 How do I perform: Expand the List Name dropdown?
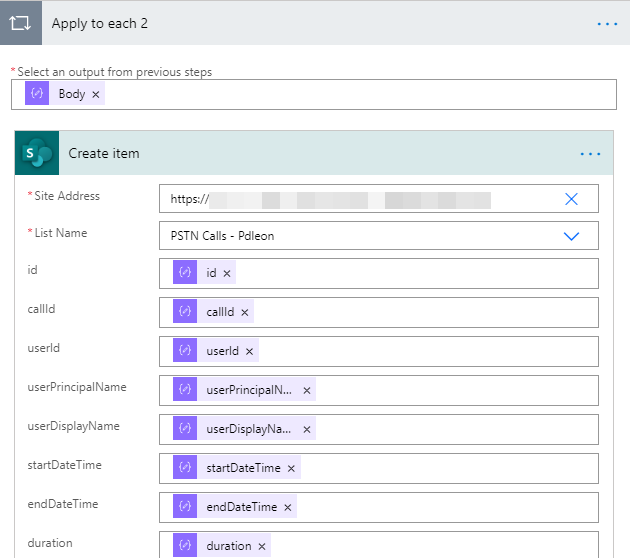click(x=571, y=236)
